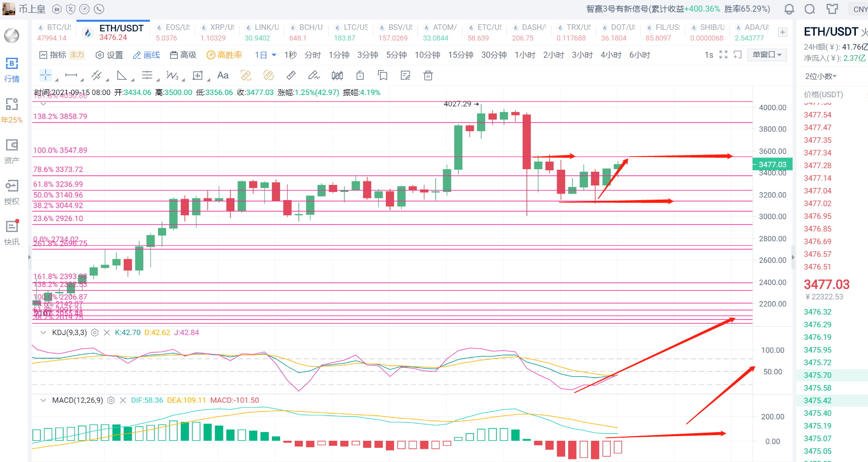The width and height of the screenshot is (868, 462).
Task: Click the ruler measurement tool
Action: pos(291,75)
